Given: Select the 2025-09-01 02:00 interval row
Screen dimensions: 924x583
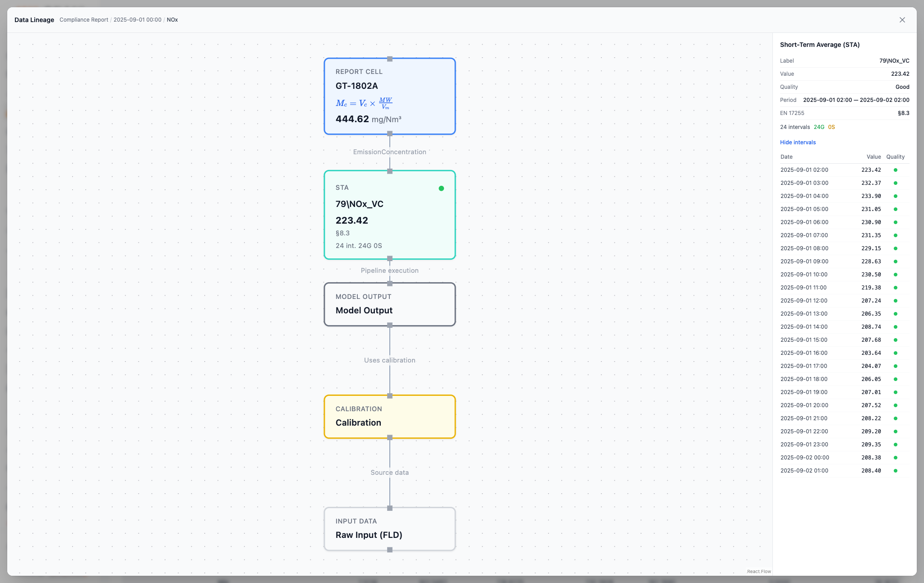Looking at the screenshot, I should [845, 170].
